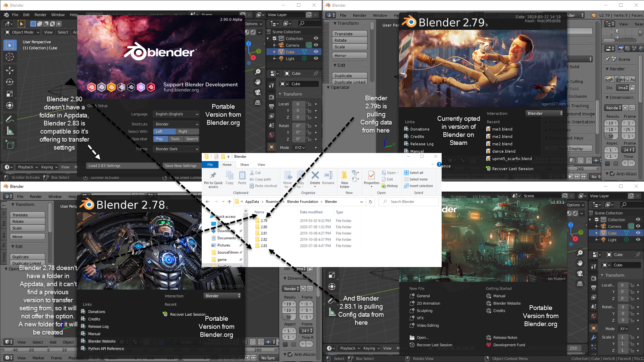This screenshot has height=362, width=644.
Task: Open the Edit menu in Blender 2.90
Action: click(27, 15)
